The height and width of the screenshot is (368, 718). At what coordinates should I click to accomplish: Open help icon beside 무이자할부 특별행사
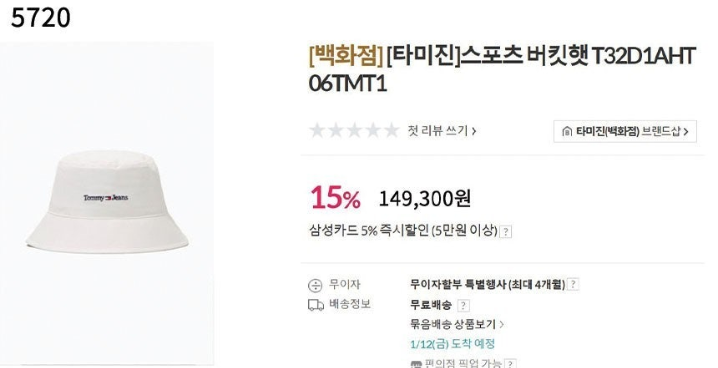[573, 284]
